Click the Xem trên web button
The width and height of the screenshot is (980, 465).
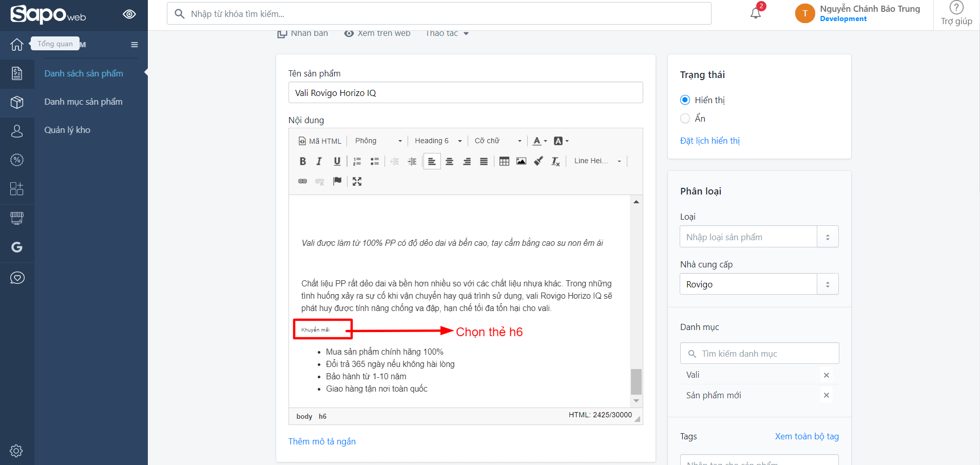tap(377, 33)
